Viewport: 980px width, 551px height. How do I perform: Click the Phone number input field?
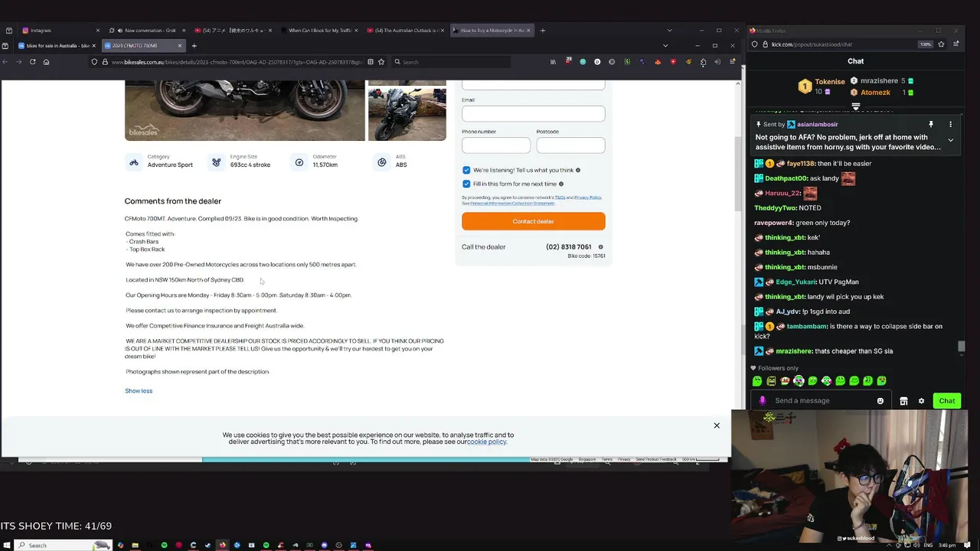496,145
